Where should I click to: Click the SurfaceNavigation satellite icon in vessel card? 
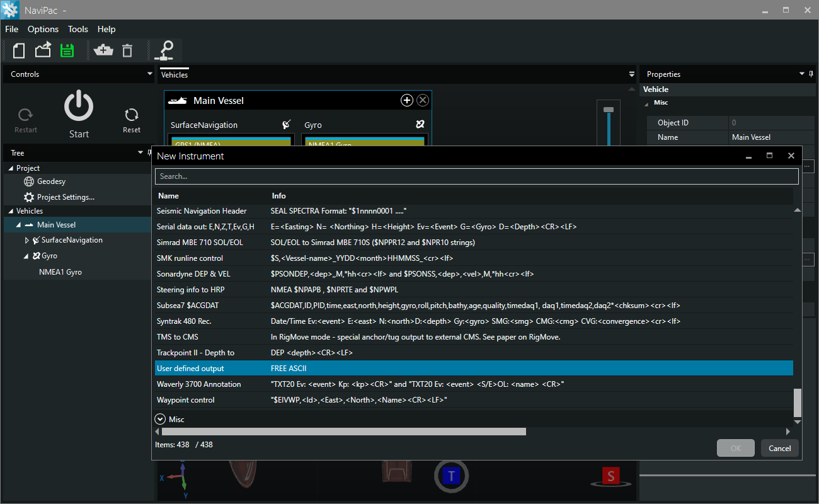tap(287, 125)
